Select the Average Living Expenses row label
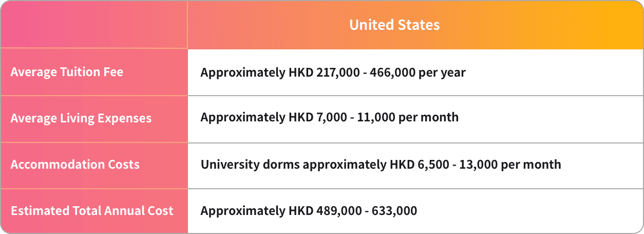 (x=81, y=118)
